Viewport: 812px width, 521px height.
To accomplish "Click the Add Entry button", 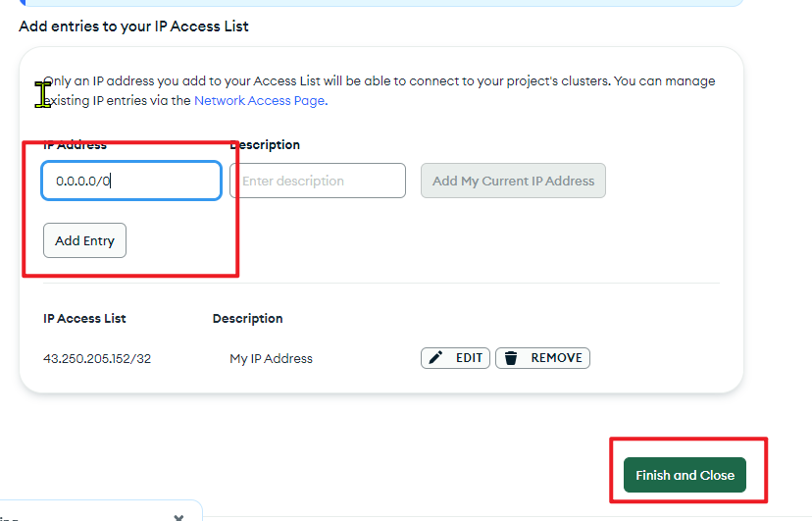I will [84, 240].
